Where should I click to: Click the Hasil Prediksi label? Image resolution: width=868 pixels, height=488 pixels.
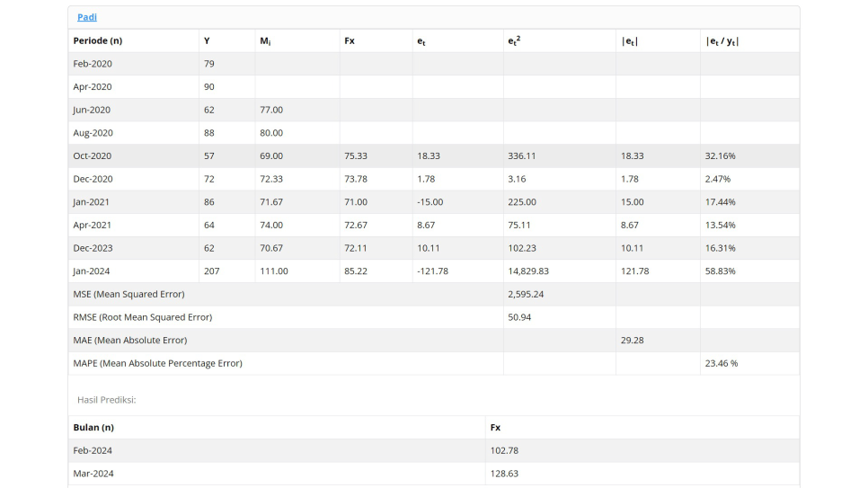[106, 400]
